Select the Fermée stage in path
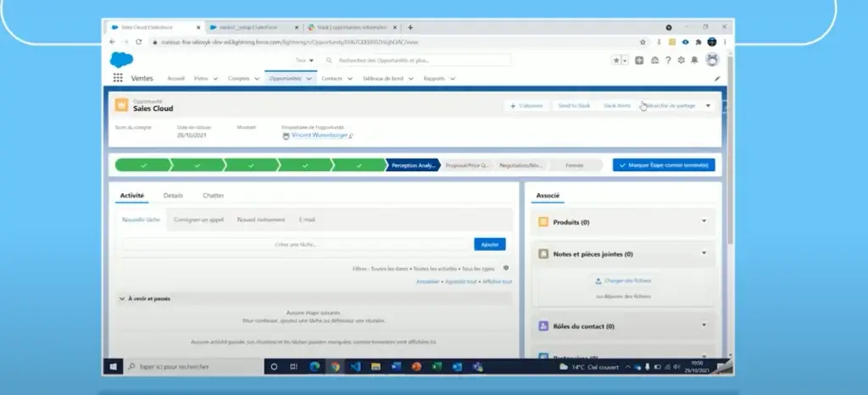This screenshot has height=395, width=868. point(575,164)
